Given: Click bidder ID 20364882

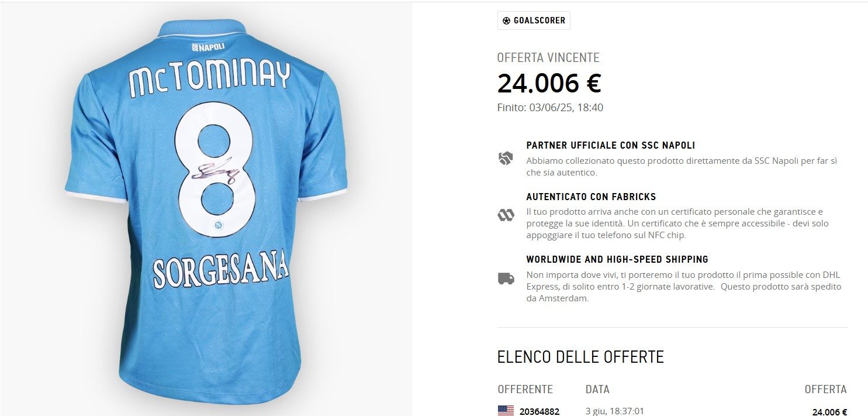Looking at the screenshot, I should (x=539, y=411).
